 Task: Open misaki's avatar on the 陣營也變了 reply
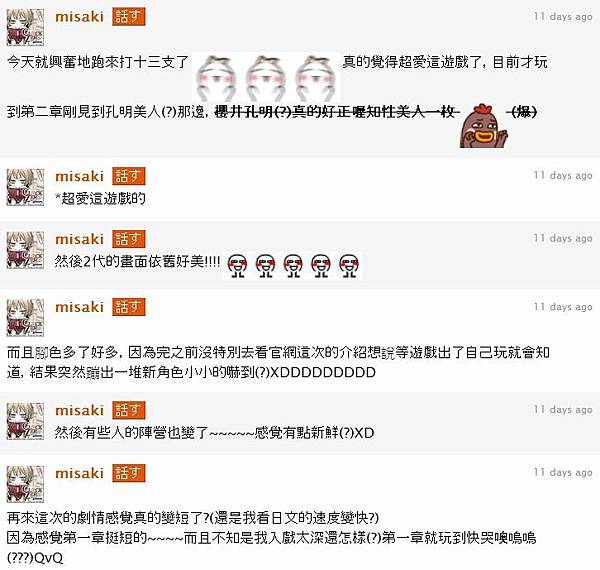25,421
